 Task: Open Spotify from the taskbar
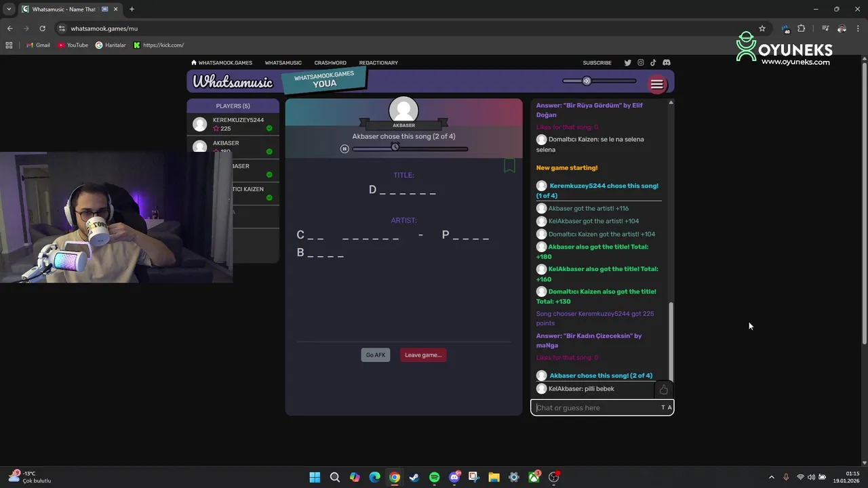coord(434,477)
